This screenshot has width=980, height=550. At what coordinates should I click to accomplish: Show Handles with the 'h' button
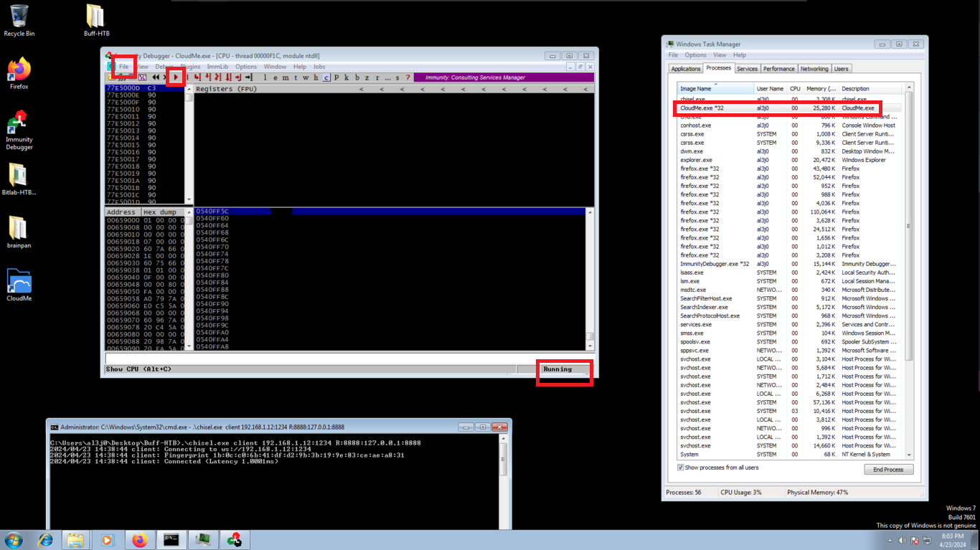point(316,77)
